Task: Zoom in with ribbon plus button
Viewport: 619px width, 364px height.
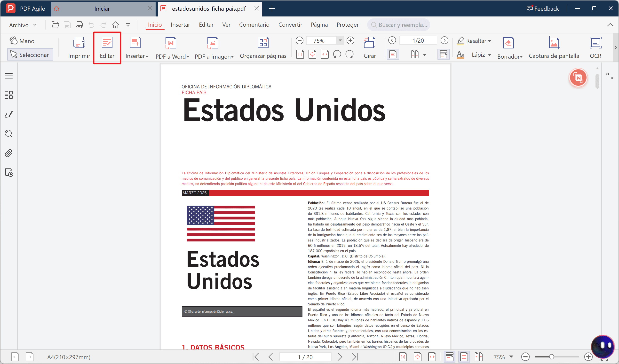Action: coord(350,40)
